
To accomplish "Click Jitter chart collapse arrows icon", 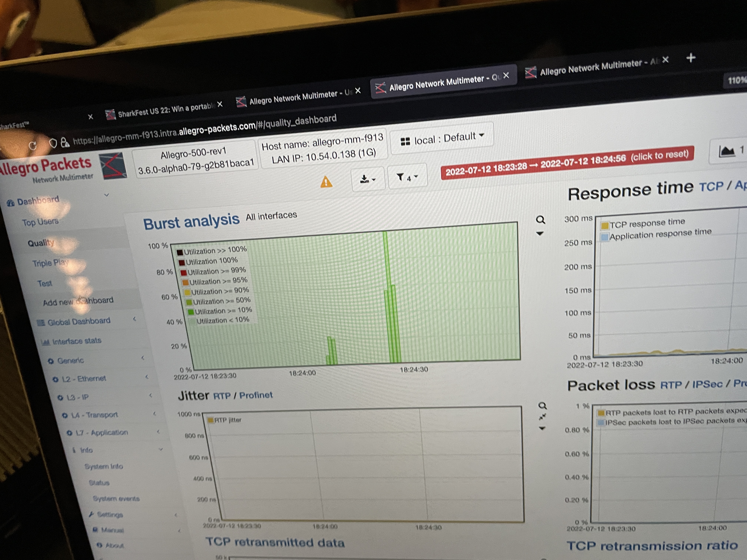I will click(542, 417).
